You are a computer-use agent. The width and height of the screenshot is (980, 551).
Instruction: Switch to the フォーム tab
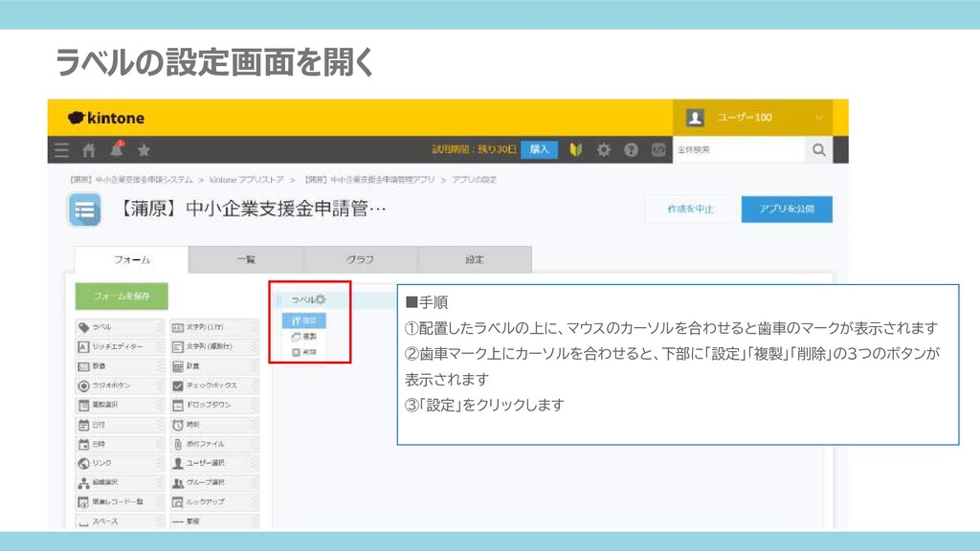[131, 259]
